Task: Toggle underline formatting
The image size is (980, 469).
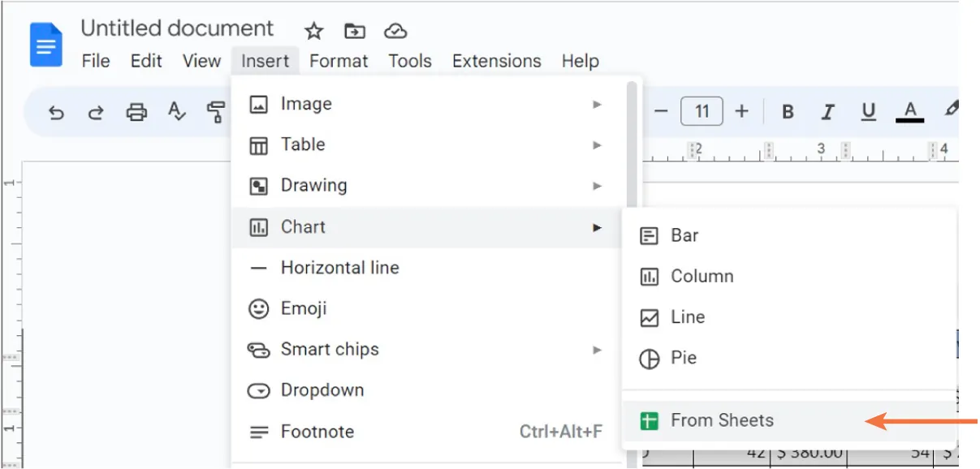Action: 867,111
